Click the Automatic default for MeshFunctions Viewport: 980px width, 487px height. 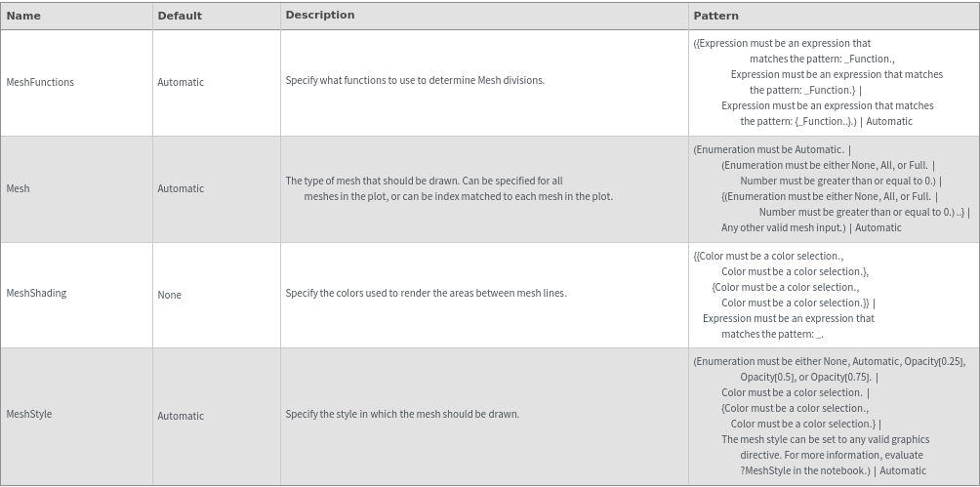(181, 83)
